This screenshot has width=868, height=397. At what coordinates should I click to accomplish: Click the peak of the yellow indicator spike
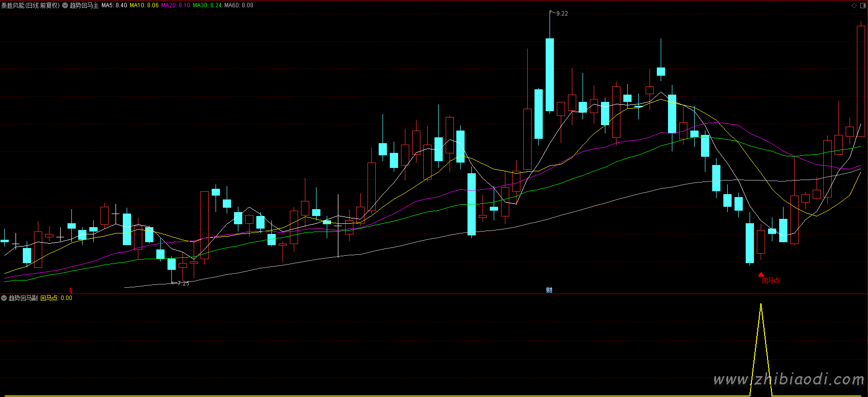pos(761,304)
